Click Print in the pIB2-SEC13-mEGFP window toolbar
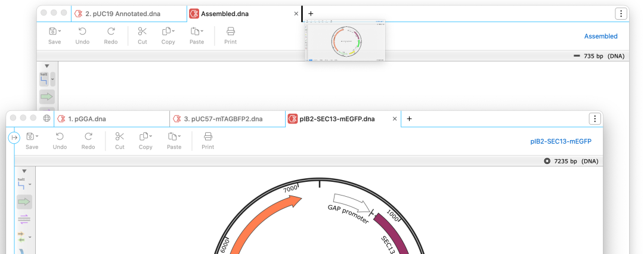Viewport: 644px width, 254px height. (x=208, y=141)
